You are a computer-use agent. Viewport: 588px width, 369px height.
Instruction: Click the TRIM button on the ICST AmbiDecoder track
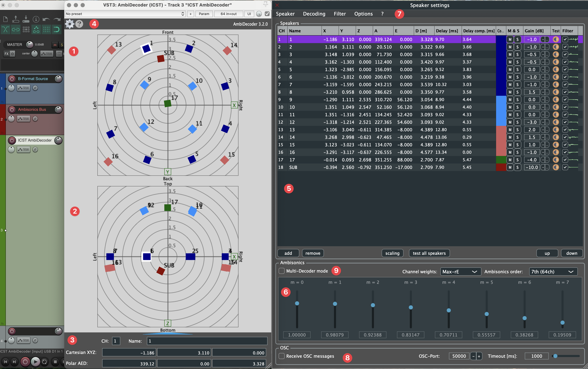coord(24,150)
